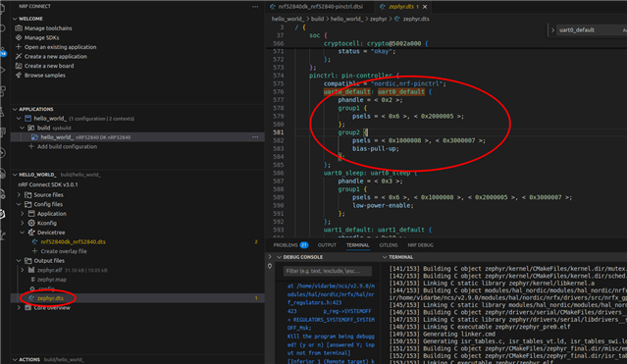Expand the zephyr.elf entry
Screen dimensions: 627x364
(x=23, y=270)
